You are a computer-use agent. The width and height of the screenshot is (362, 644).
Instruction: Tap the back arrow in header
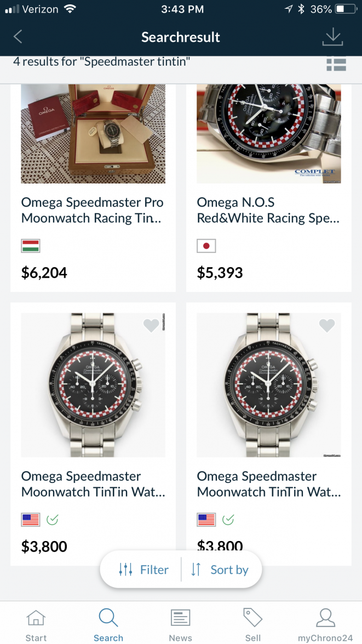18,37
